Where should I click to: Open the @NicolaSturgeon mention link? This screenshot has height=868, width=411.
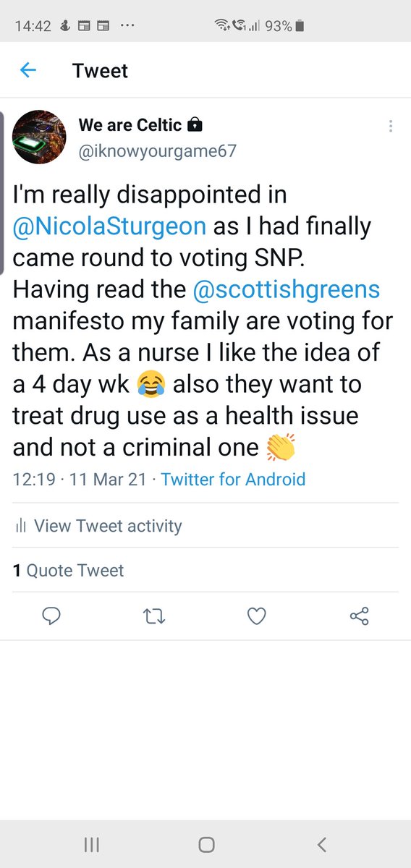point(110,226)
